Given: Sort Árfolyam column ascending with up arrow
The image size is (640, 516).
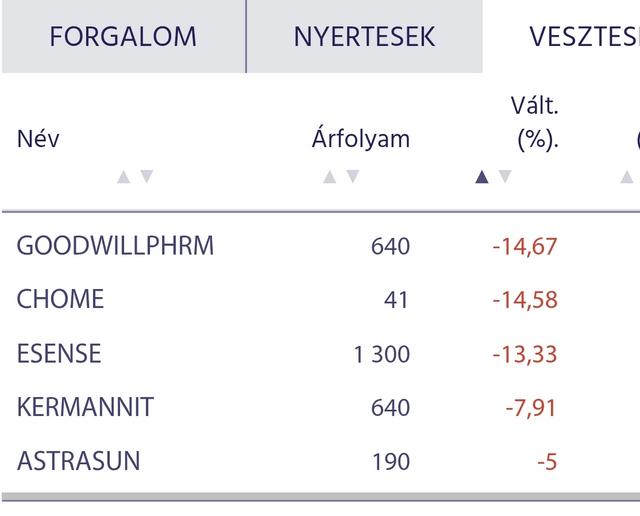Looking at the screenshot, I should [329, 177].
